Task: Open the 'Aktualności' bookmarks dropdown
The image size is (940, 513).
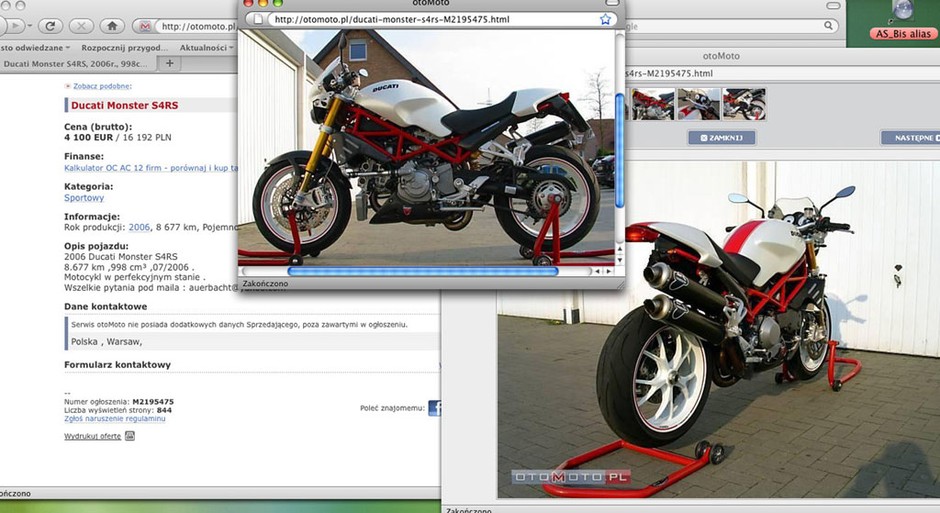Action: click(206, 47)
